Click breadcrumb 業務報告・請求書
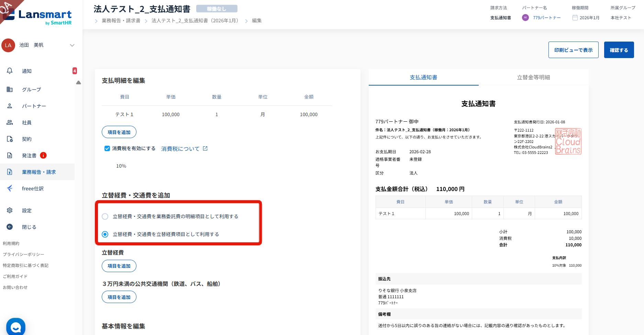This screenshot has width=644, height=335. pos(121,21)
